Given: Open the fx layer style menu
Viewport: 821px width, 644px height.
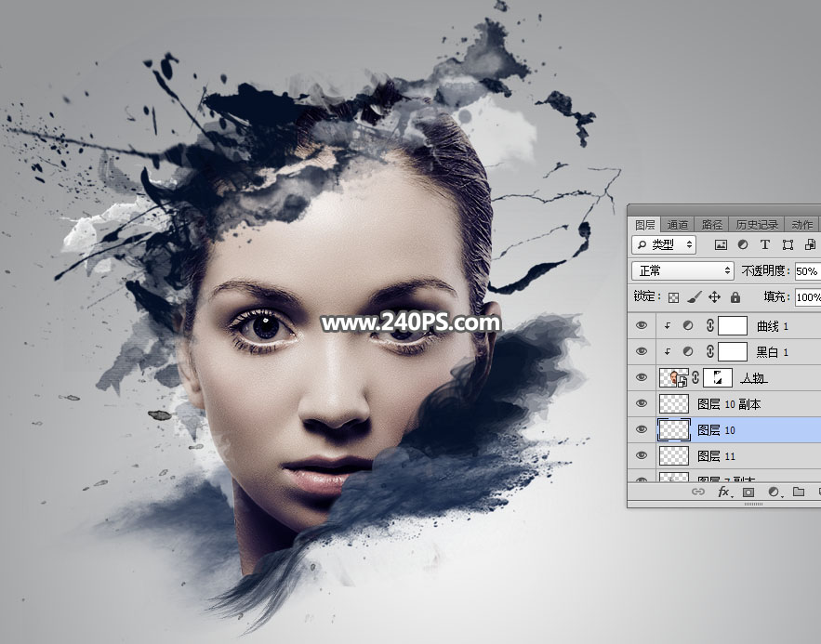Looking at the screenshot, I should click(x=724, y=493).
